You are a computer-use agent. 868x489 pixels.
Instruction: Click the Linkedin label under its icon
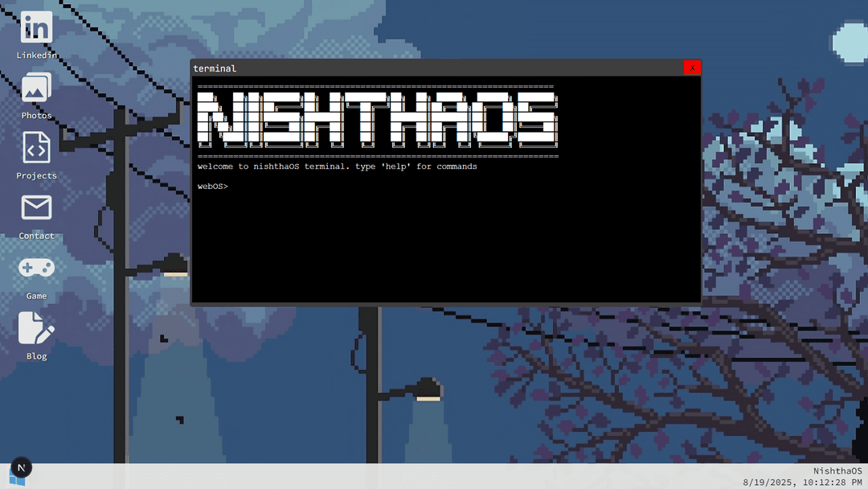(x=35, y=55)
